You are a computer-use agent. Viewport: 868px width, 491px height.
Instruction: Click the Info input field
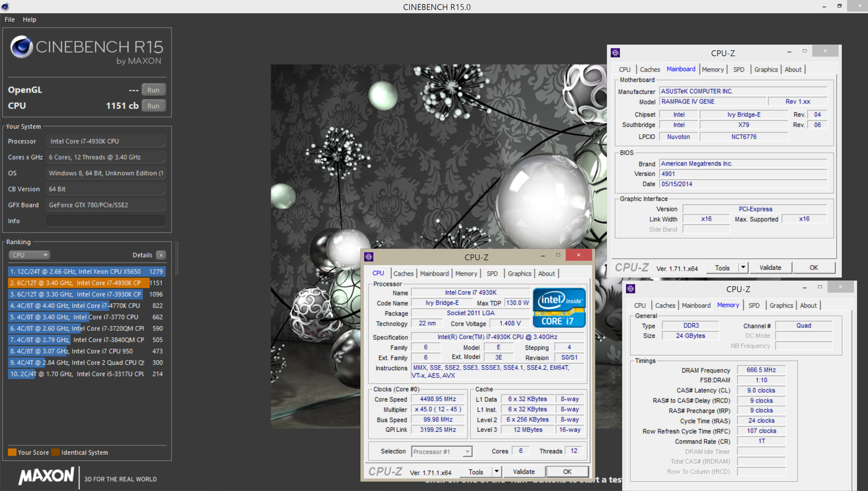point(106,221)
